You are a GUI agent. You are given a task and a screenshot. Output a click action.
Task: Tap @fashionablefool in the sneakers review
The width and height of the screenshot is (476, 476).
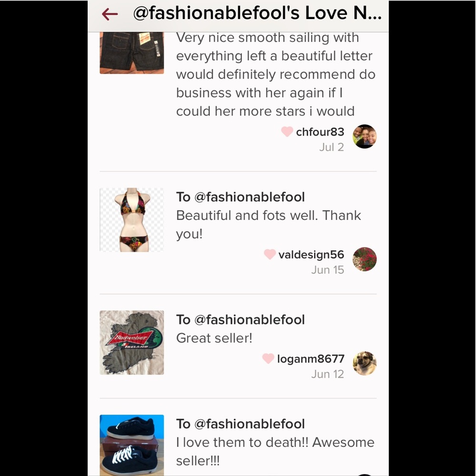249,424
